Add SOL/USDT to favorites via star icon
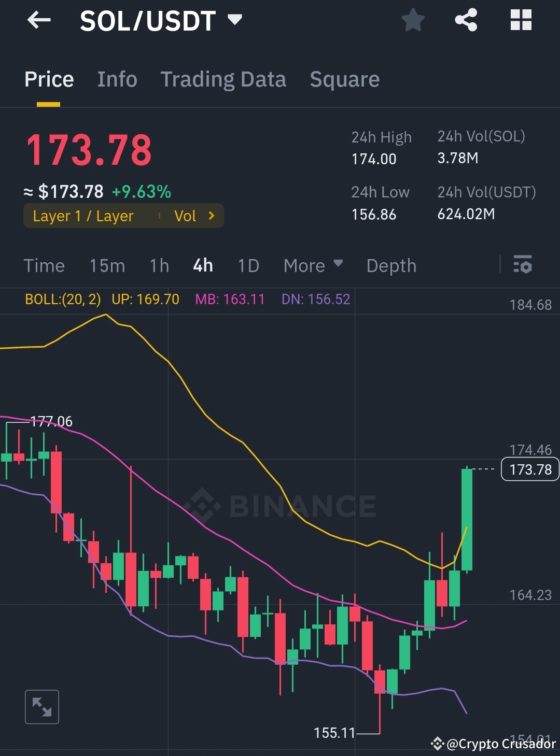Screen dimensions: 560x756 [413, 20]
